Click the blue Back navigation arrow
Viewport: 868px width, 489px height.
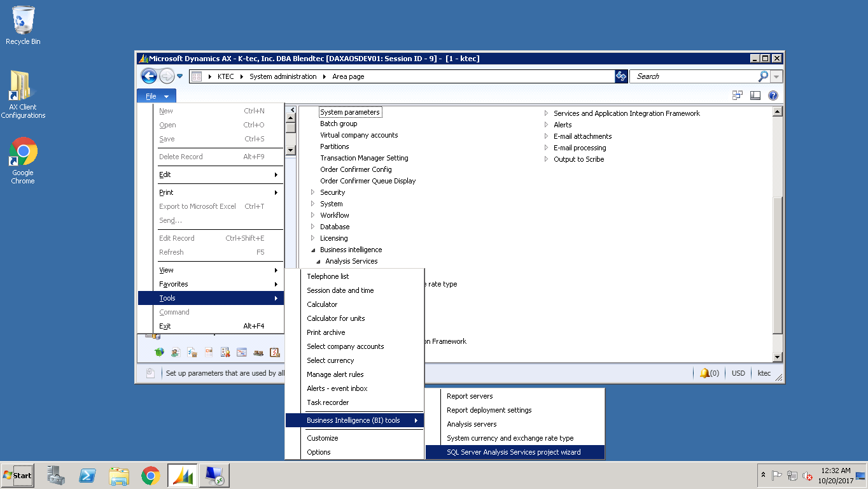pos(149,76)
